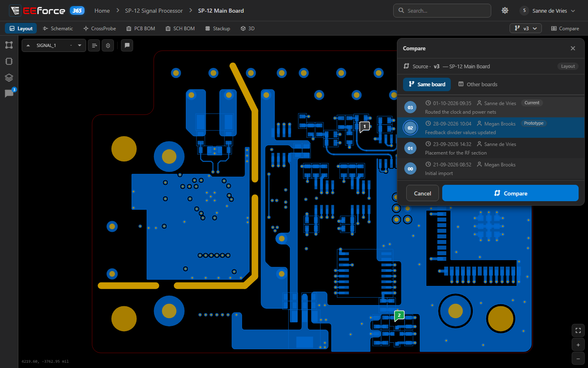The height and width of the screenshot is (368, 588).
Task: Select 'Feedback divider values updated' revision
Action: (491, 128)
